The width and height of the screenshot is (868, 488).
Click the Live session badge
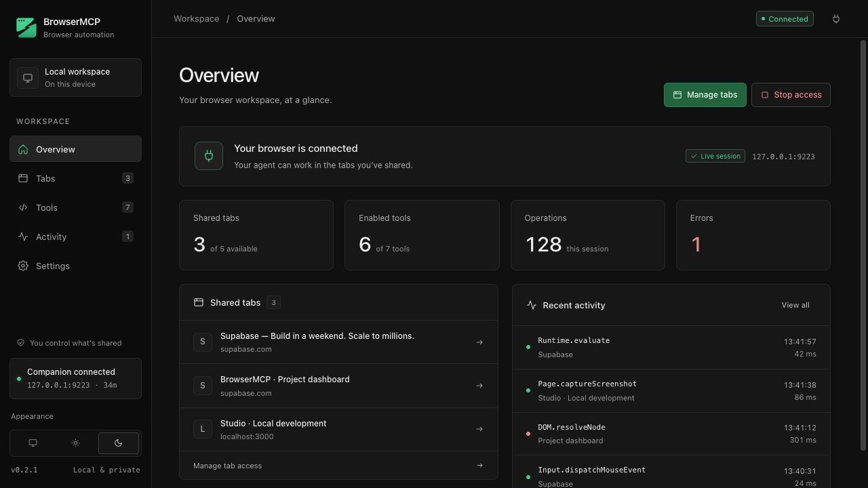(x=715, y=156)
